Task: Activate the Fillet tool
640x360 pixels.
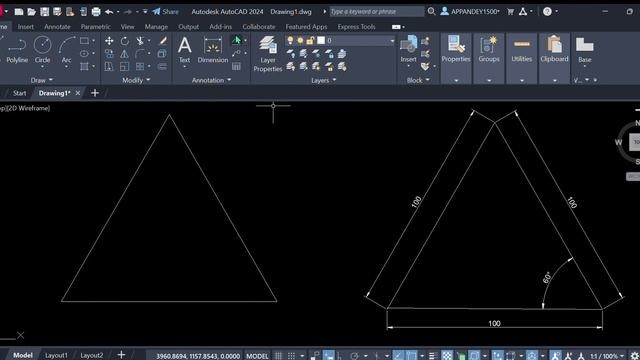Action: (140, 53)
